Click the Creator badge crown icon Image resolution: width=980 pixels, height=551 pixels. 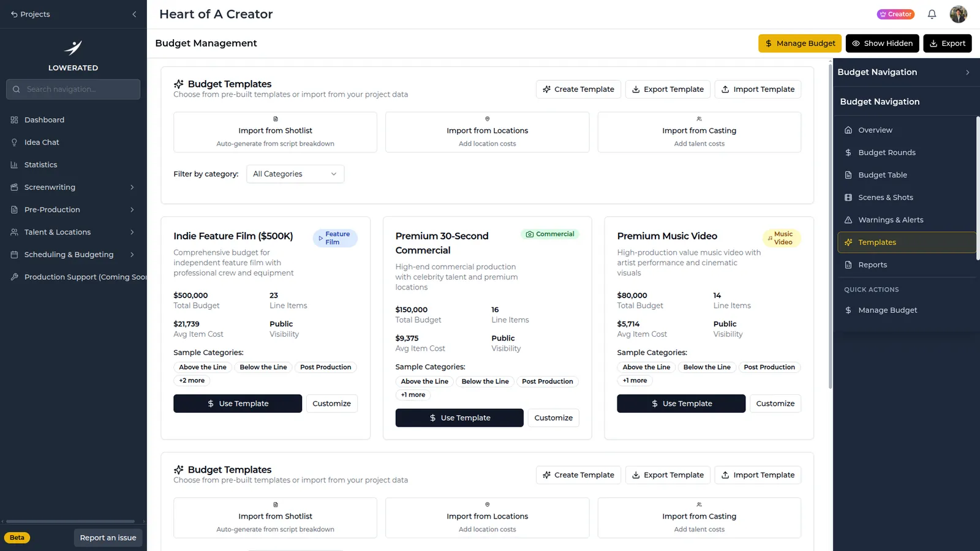[x=883, y=14]
